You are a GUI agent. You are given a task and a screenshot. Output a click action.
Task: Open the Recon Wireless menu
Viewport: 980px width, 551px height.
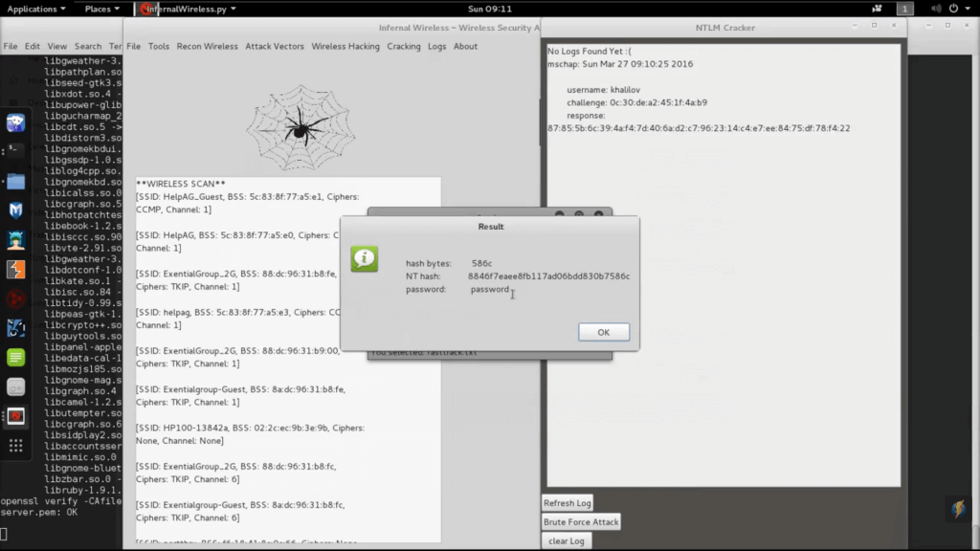coord(207,46)
